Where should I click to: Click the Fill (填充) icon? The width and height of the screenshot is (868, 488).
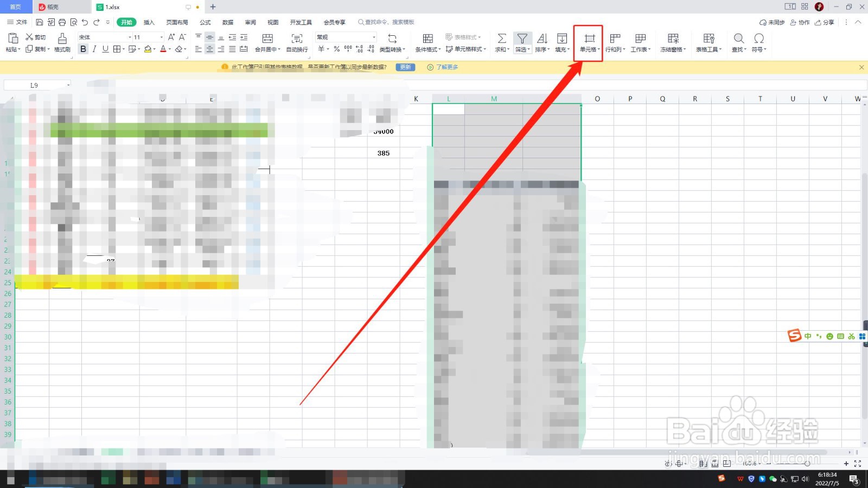pos(562,38)
